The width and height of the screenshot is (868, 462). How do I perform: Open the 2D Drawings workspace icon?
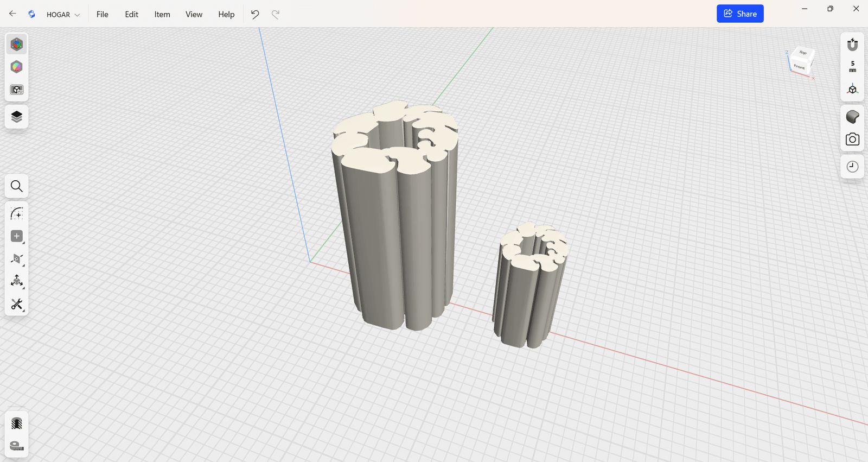pyautogui.click(x=17, y=90)
